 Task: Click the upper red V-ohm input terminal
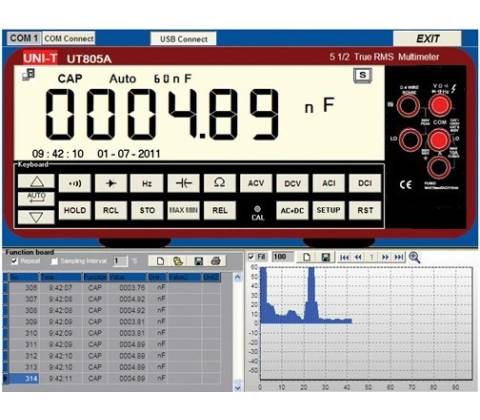(440, 105)
